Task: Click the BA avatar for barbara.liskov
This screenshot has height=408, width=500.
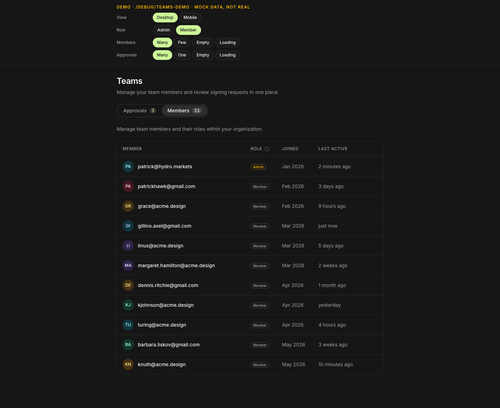Action: pyautogui.click(x=128, y=344)
